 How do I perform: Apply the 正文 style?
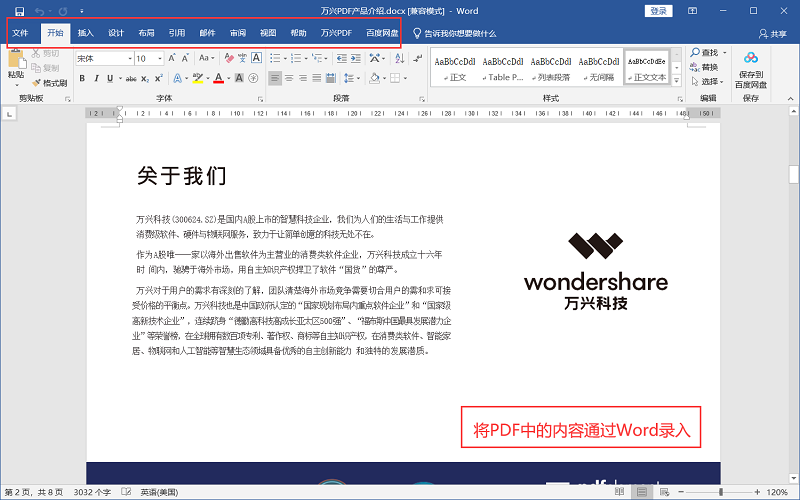pyautogui.click(x=455, y=68)
